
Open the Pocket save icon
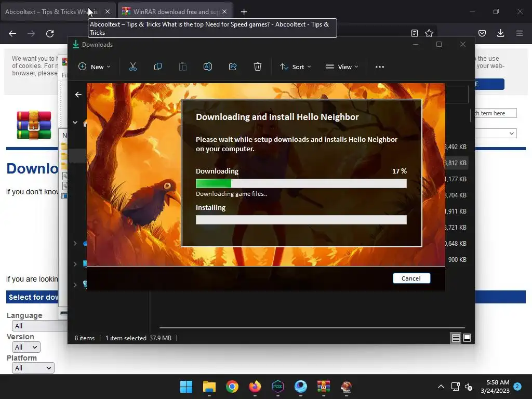point(482,33)
